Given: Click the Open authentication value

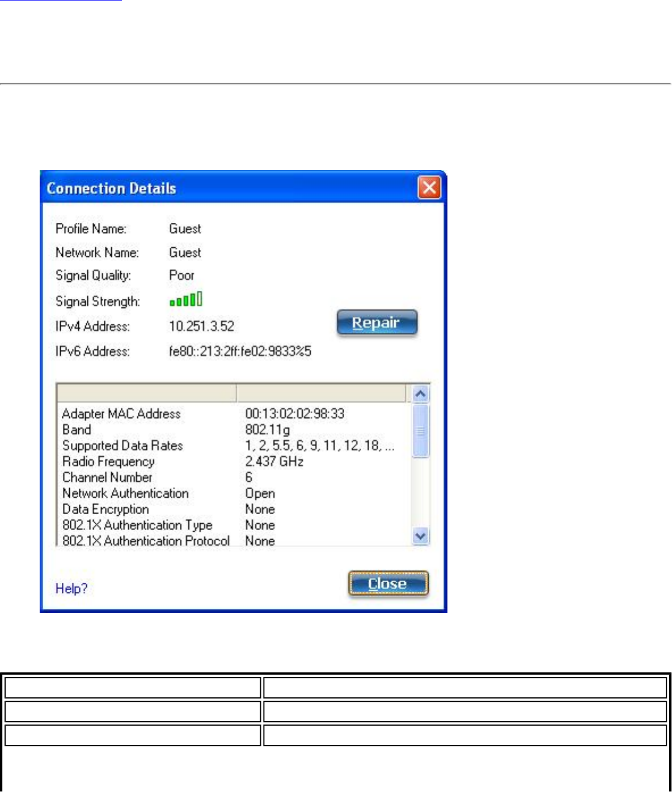Looking at the screenshot, I should point(260,493).
